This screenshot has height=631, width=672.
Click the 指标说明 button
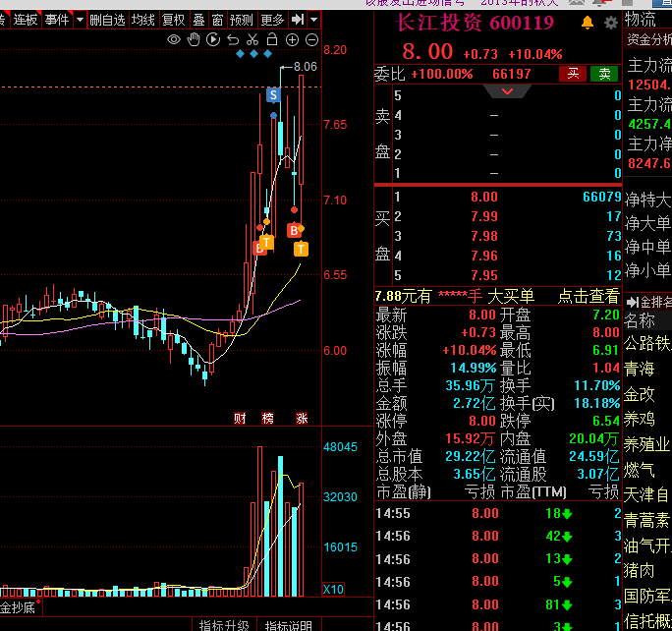coord(289,624)
